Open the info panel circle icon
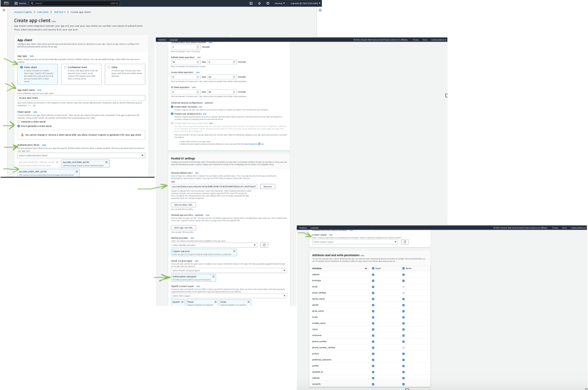Screen dimensions: 588x390 [x=320, y=10]
